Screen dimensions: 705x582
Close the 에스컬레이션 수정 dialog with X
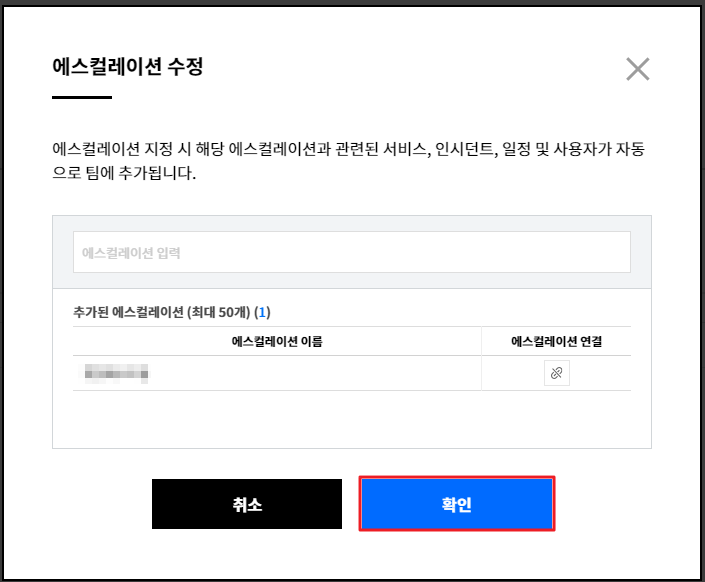(x=637, y=69)
